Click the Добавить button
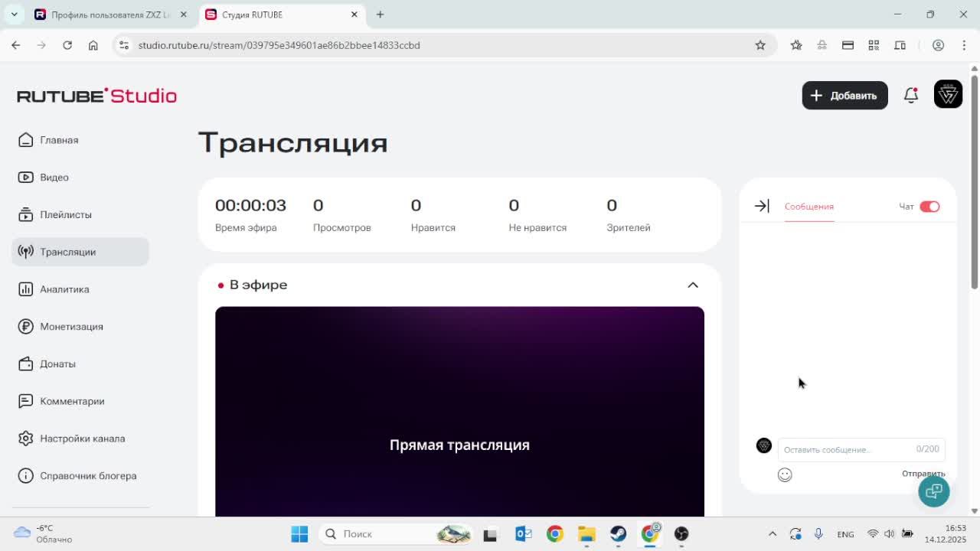980x551 pixels. coord(844,96)
